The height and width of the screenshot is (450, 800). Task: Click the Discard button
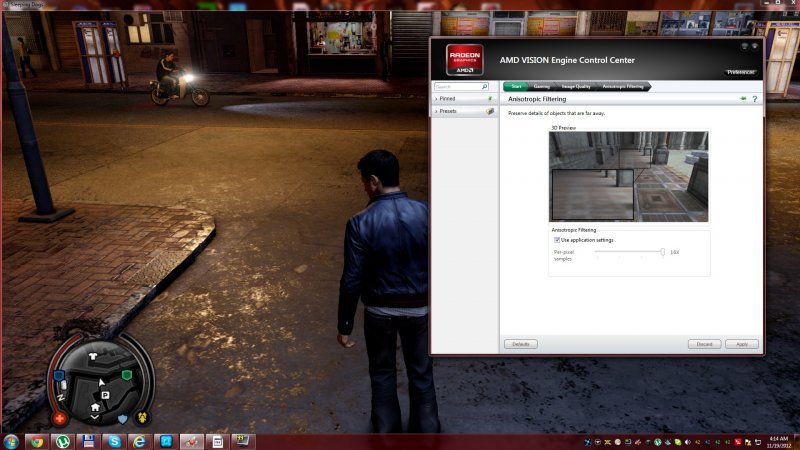pos(704,344)
